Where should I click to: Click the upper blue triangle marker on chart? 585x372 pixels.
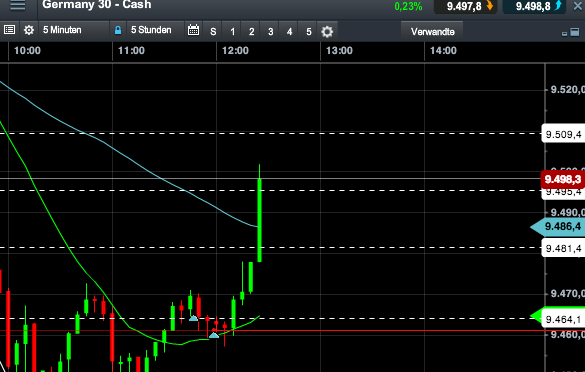193,318
